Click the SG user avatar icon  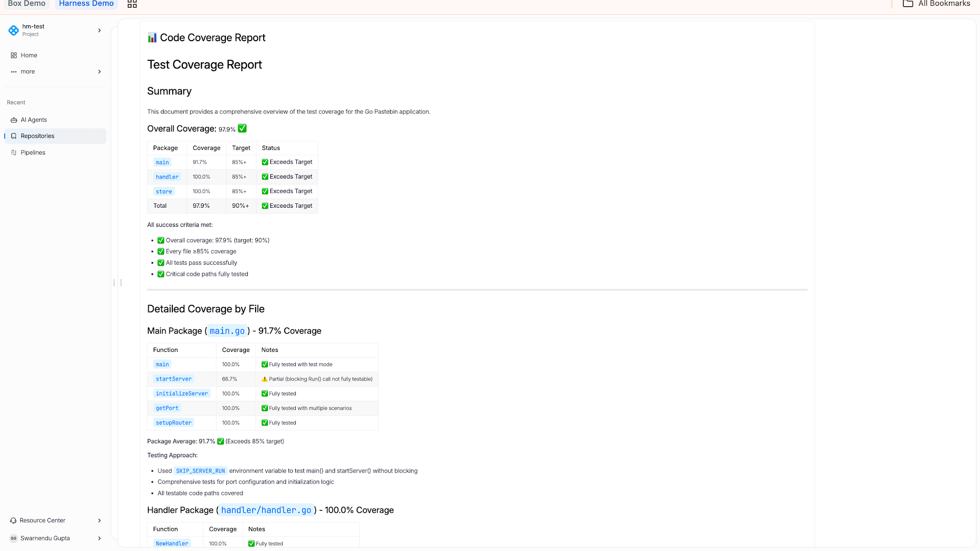click(13, 539)
